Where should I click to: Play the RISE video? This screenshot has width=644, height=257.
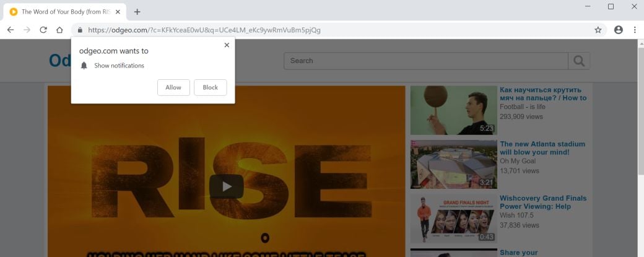click(227, 187)
